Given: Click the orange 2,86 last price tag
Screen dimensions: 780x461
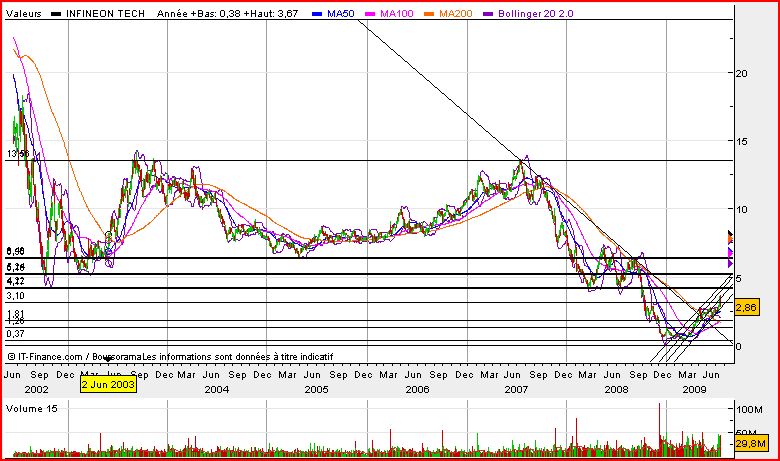Looking at the screenshot, I should 746,307.
